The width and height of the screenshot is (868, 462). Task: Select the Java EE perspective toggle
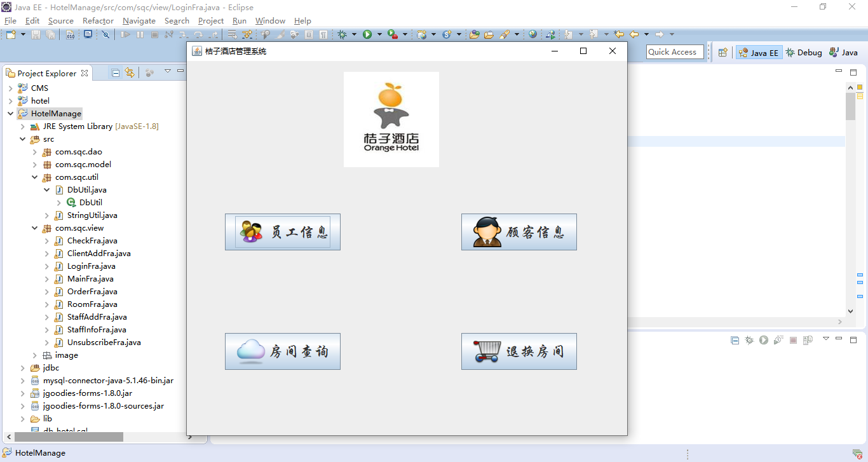tap(759, 53)
